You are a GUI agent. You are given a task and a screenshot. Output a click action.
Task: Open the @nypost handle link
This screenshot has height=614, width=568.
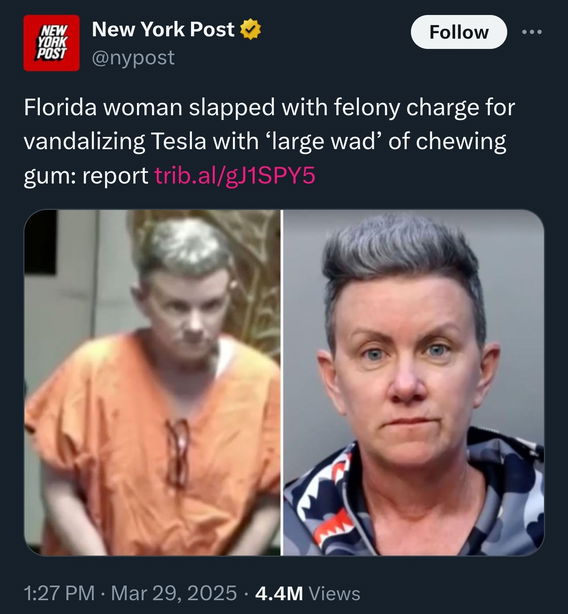[x=133, y=58]
